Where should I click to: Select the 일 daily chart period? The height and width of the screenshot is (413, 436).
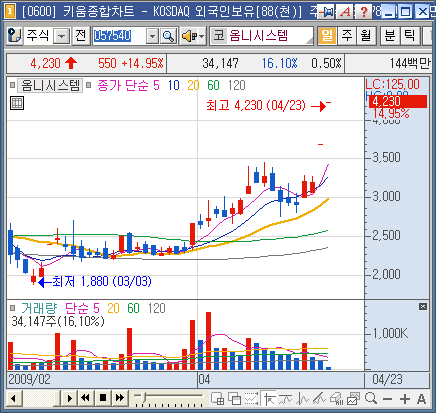[327, 35]
